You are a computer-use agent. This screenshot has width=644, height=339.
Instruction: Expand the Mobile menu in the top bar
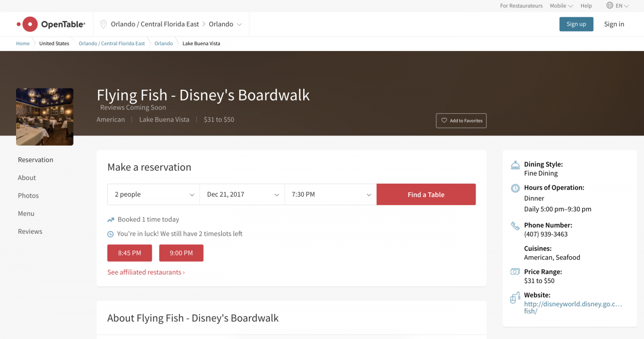[561, 6]
